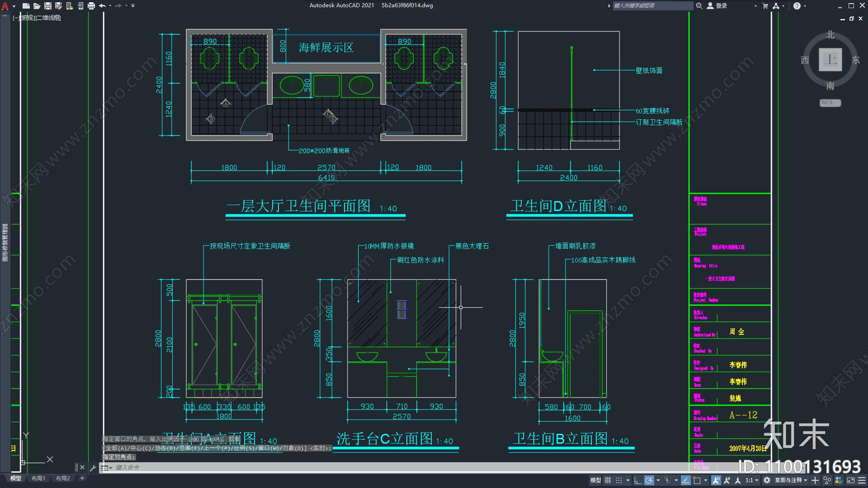This screenshot has width=868, height=488.
Task: Expand the Redo history dropdown arrow
Action: pos(126,6)
